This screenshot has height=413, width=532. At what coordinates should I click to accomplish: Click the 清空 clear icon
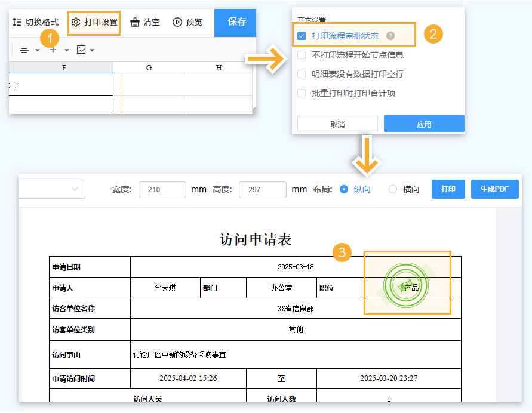click(x=135, y=23)
